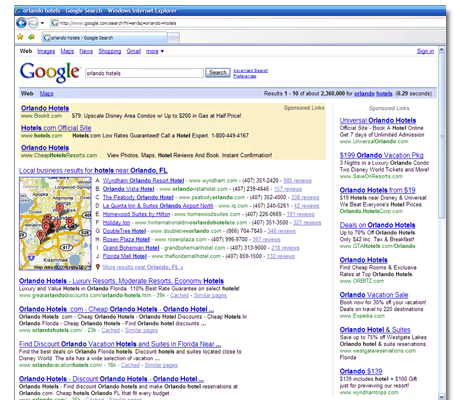This screenshot has height=400, width=455.
Task: Open the CheapHotelsResorts.com Orlando Hotels ad
Action: 45,147
